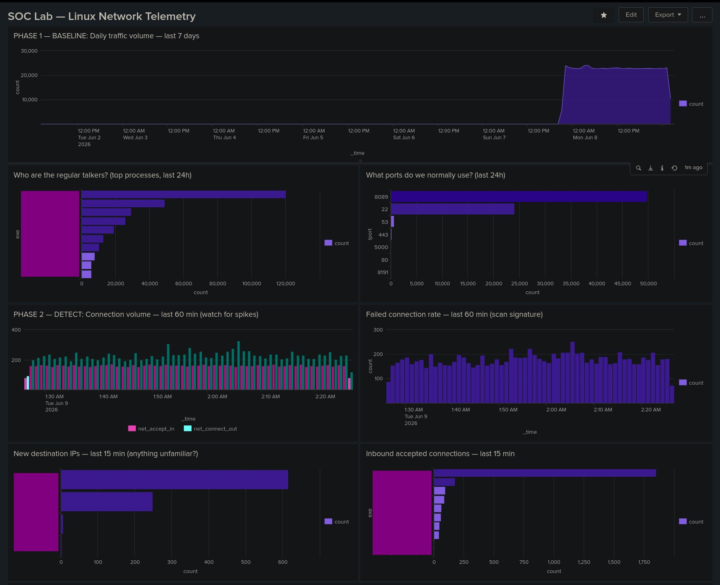Image resolution: width=720 pixels, height=585 pixels.
Task: Click the count swatch in failed connection chart
Action: coord(683,382)
